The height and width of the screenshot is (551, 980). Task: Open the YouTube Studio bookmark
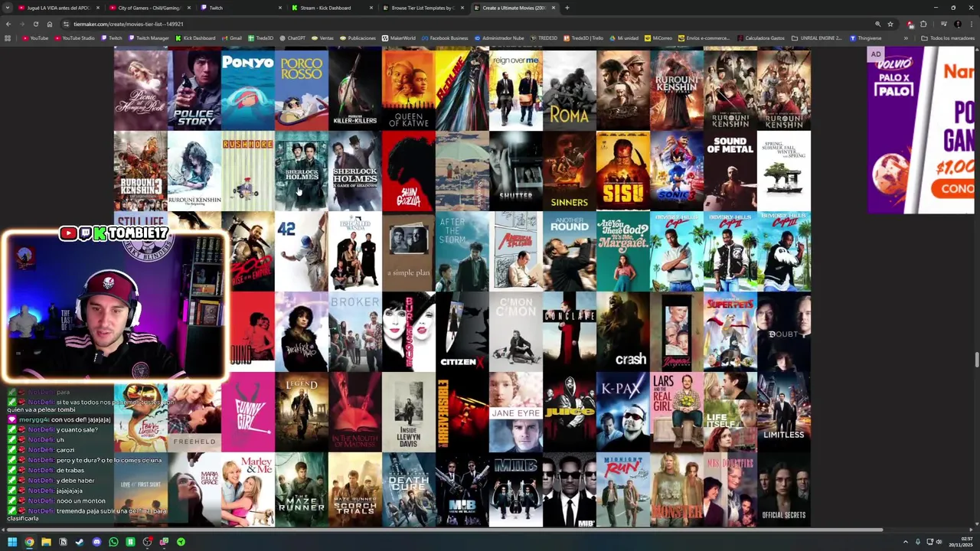tap(74, 38)
